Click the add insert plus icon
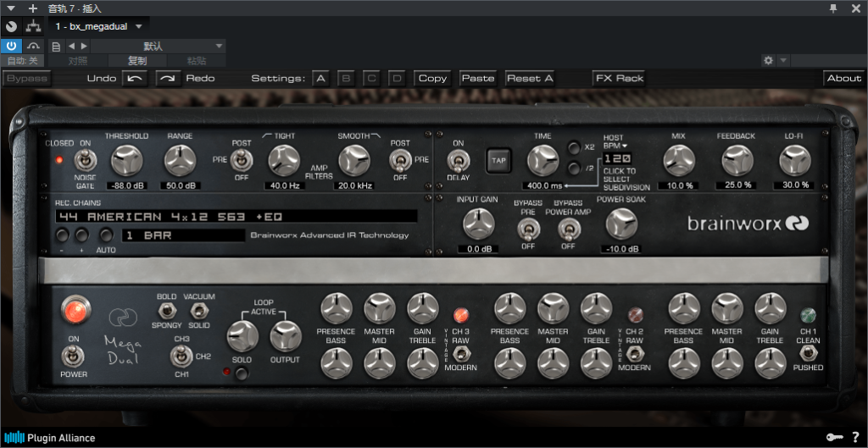 tap(33, 8)
